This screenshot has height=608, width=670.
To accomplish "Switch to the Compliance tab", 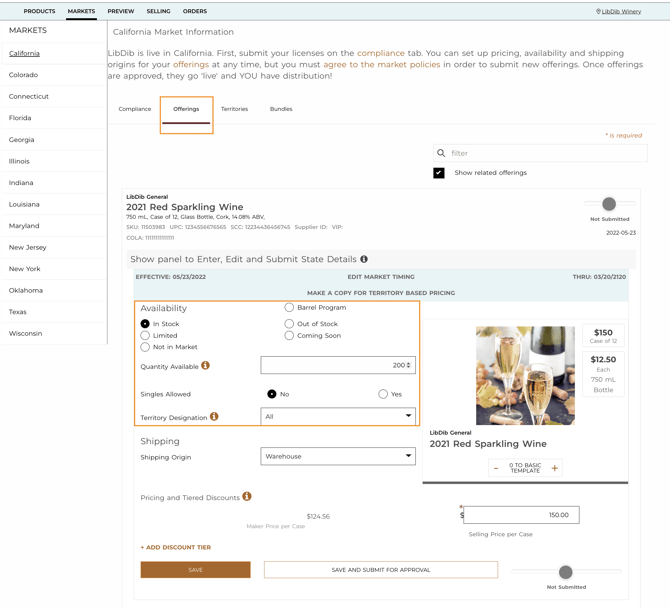I will tap(135, 109).
